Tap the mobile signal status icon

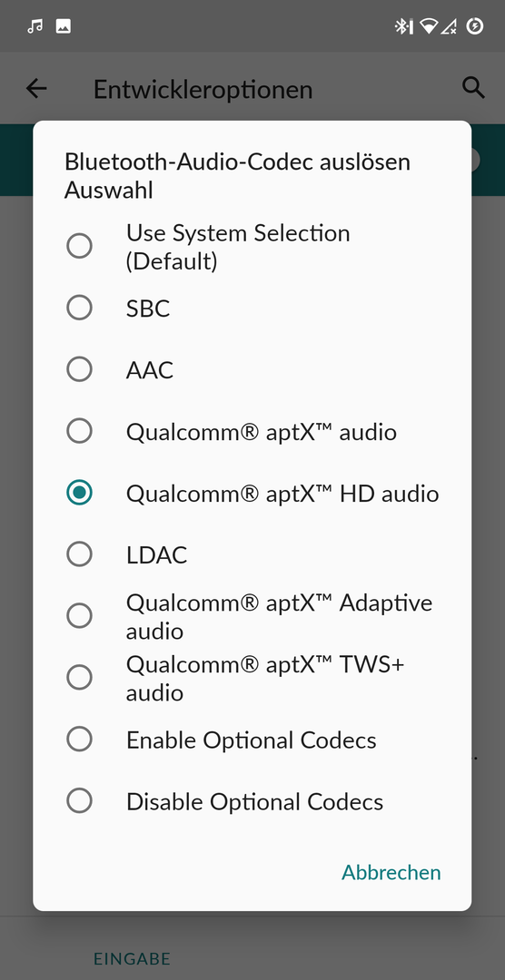(x=449, y=26)
